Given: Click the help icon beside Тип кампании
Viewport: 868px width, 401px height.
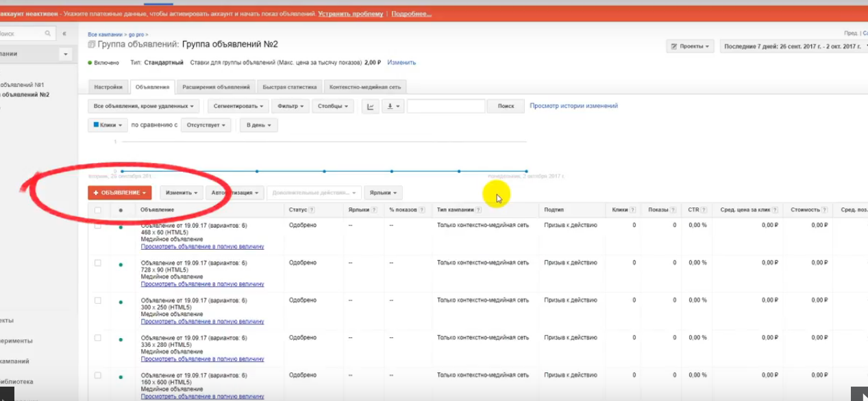Looking at the screenshot, I should tap(478, 210).
